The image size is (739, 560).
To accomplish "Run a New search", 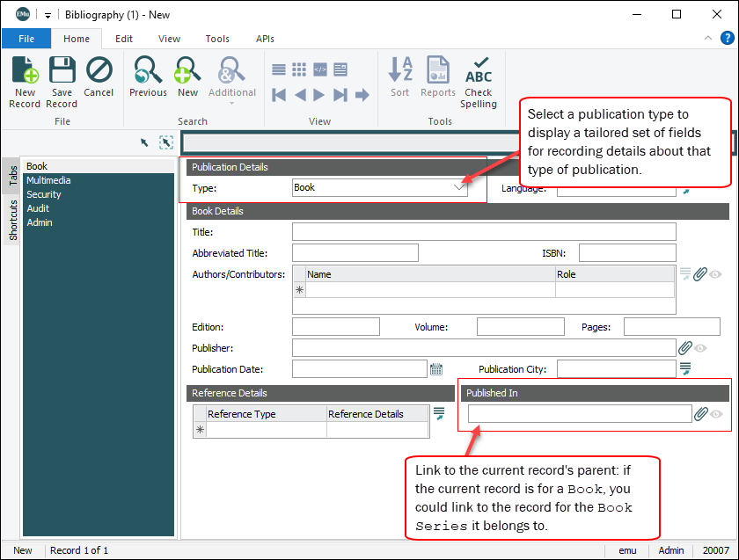I will coord(187,79).
